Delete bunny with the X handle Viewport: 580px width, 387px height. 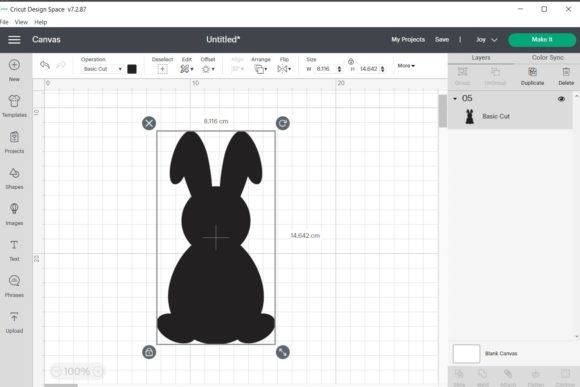point(149,123)
